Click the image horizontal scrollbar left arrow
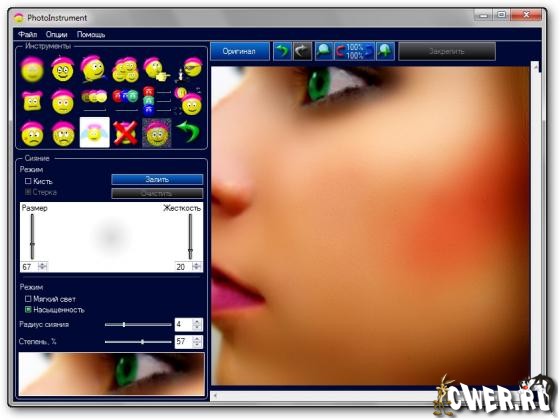 tap(215, 395)
